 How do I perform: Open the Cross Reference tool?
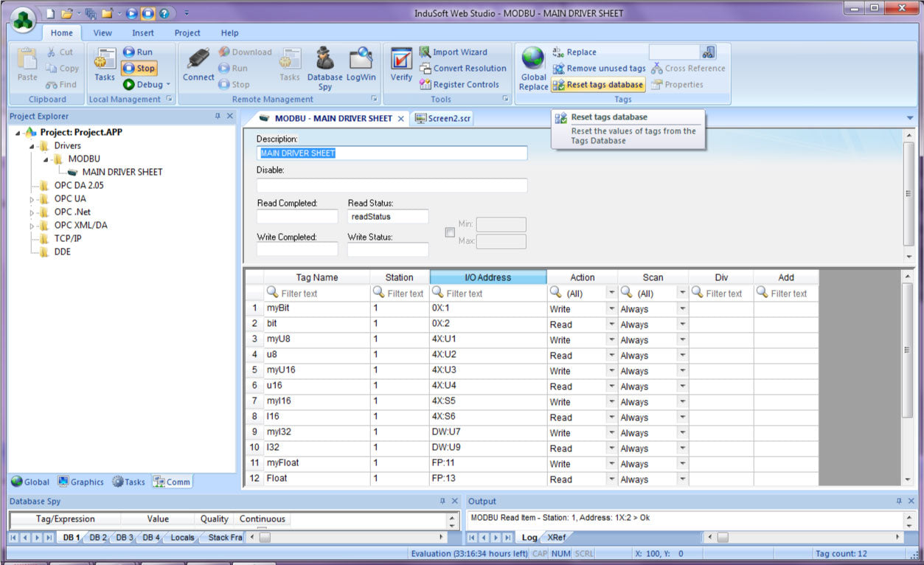(x=688, y=69)
